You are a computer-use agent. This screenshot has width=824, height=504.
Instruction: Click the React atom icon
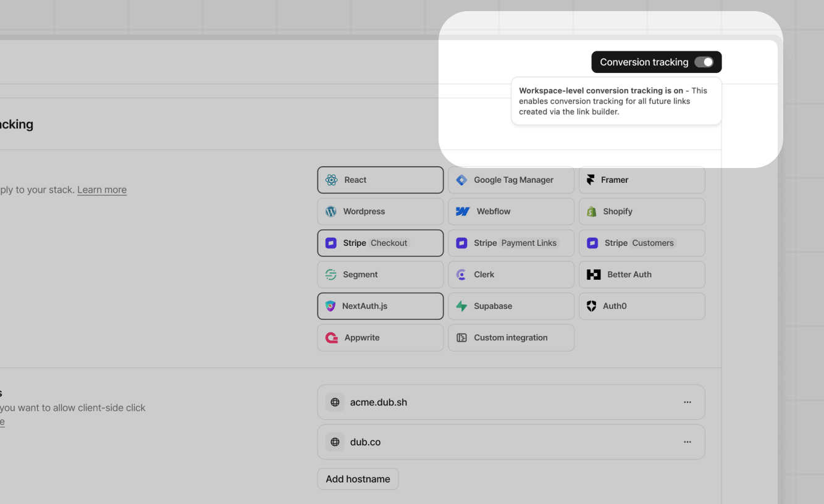coord(332,180)
